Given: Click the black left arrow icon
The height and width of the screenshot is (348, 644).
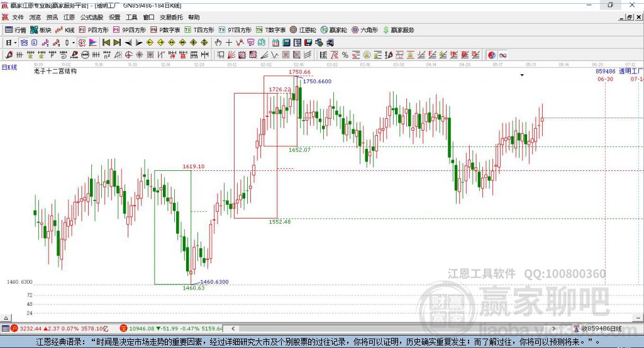Looking at the screenshot, I should 128,43.
